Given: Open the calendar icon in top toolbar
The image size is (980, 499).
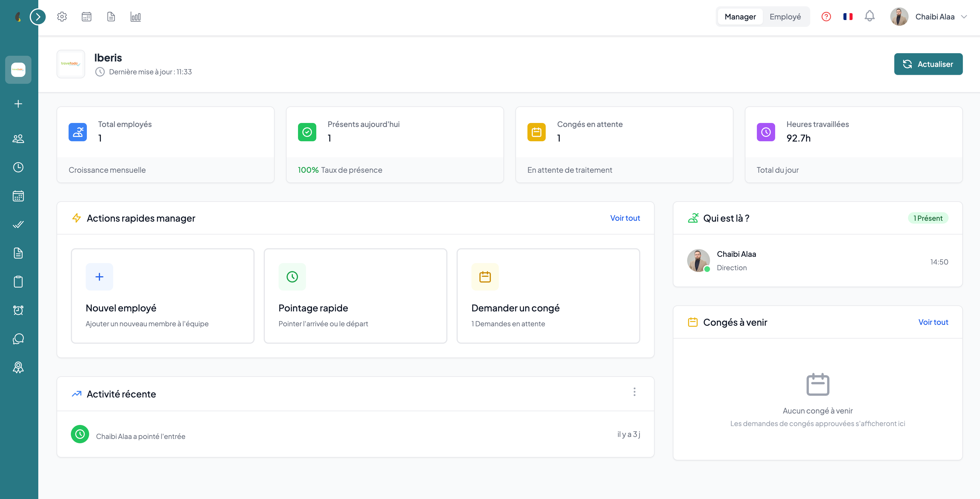Looking at the screenshot, I should tap(87, 17).
